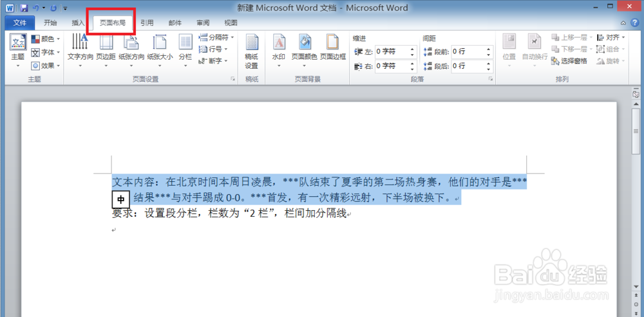
Task: Minimize the ribbon with the caret icon
Action: coord(623,23)
